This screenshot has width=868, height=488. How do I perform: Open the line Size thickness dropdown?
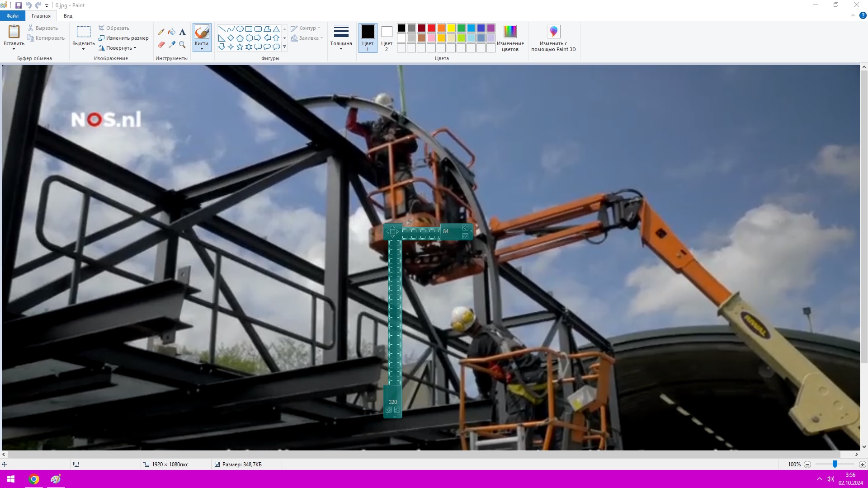point(341,38)
